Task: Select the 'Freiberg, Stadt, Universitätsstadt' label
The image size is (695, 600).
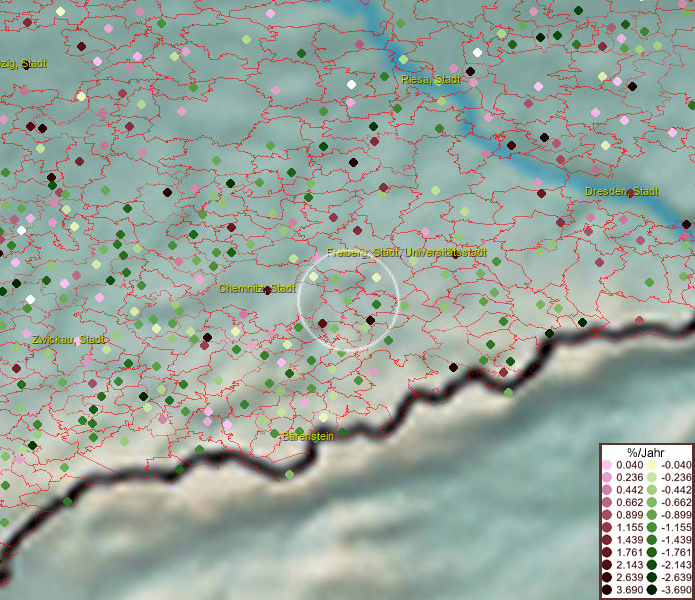Action: click(406, 253)
